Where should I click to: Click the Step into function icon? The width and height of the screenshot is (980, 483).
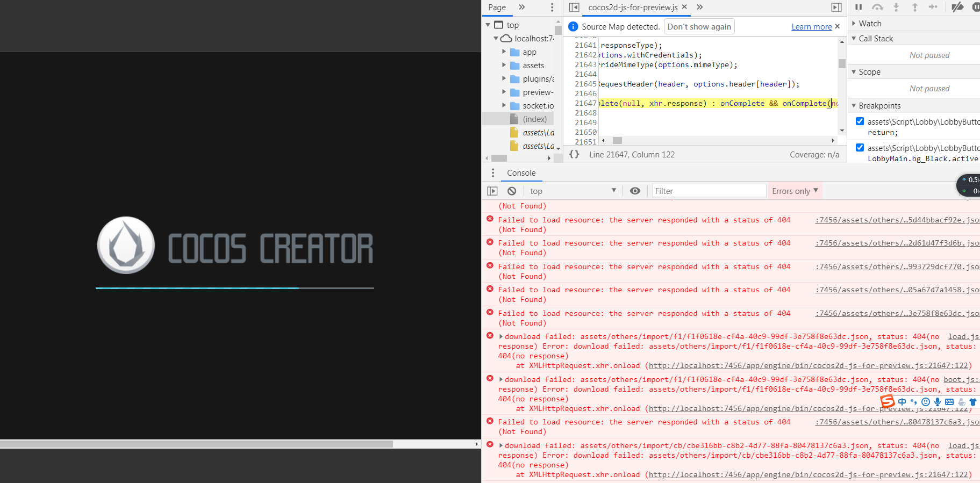pyautogui.click(x=896, y=7)
